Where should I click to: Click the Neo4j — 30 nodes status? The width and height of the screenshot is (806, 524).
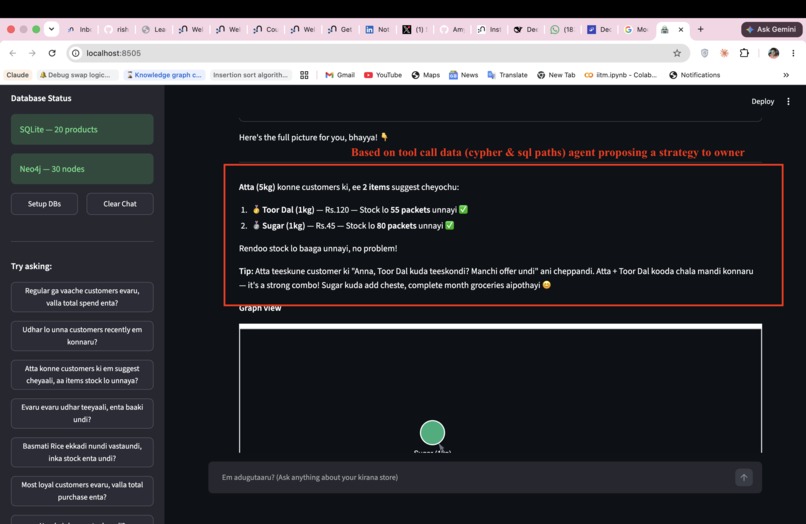[x=82, y=169]
